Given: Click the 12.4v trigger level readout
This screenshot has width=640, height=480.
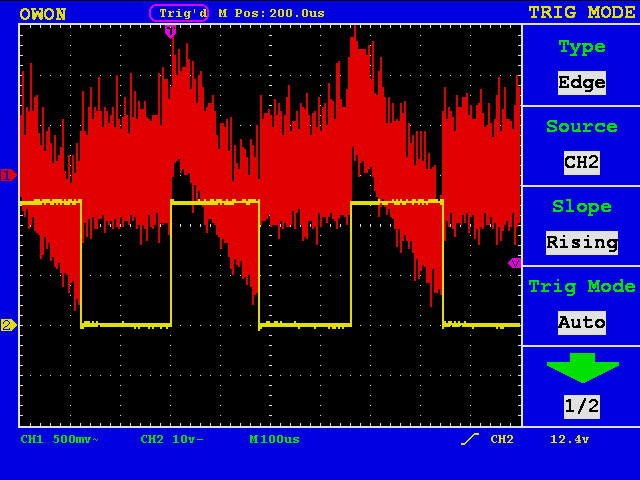Looking at the screenshot, I should click(569, 439).
